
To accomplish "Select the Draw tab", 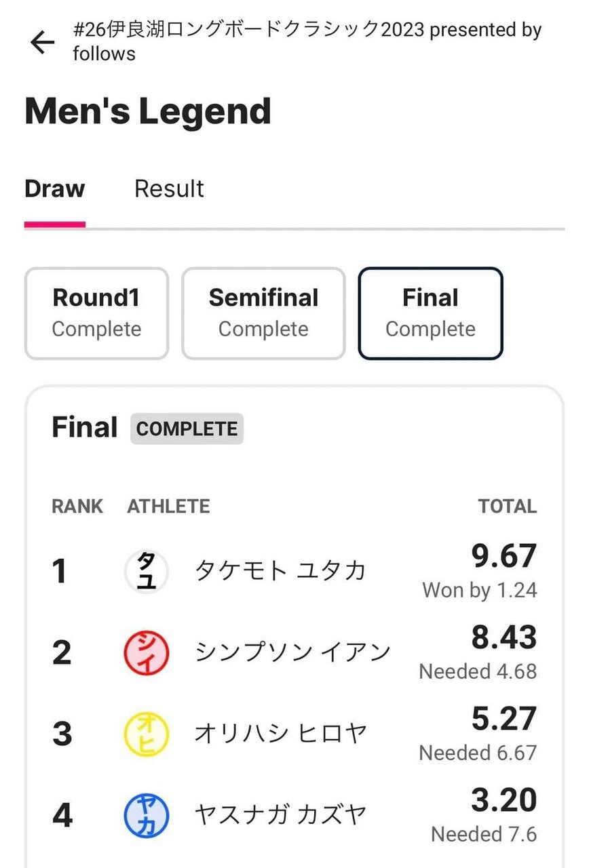I will [55, 189].
